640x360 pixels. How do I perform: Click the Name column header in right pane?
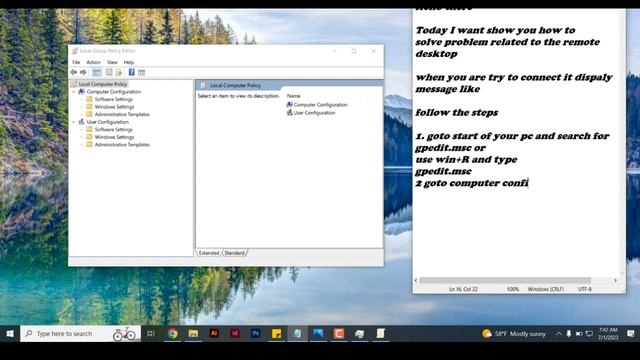tap(293, 96)
